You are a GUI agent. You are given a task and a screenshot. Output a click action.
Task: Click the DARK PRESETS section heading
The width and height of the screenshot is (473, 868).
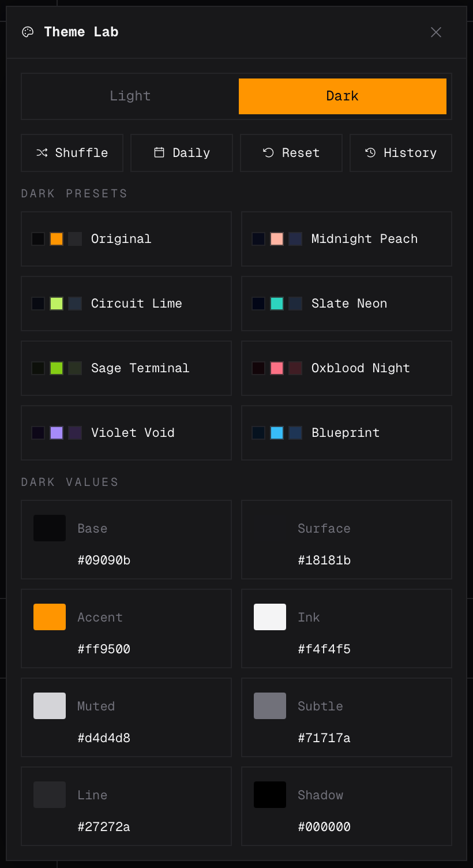point(74,193)
